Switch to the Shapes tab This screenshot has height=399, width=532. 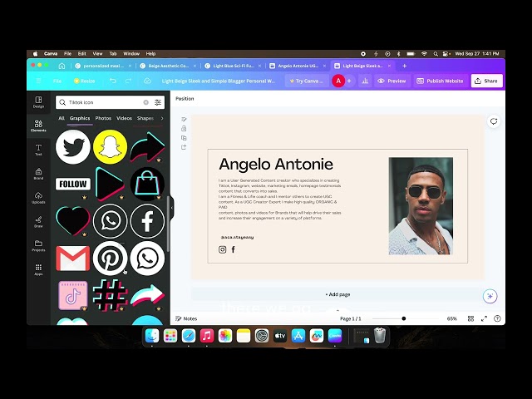145,118
